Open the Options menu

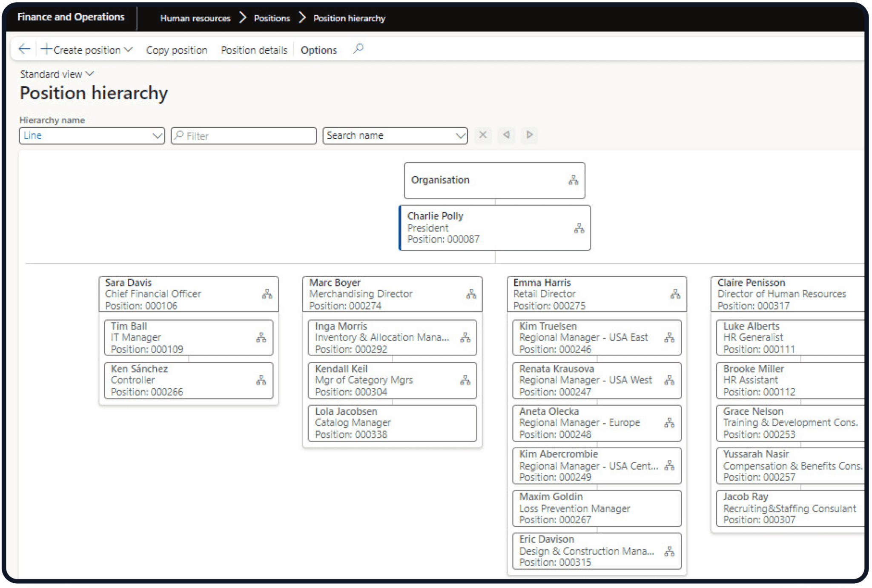click(x=318, y=50)
